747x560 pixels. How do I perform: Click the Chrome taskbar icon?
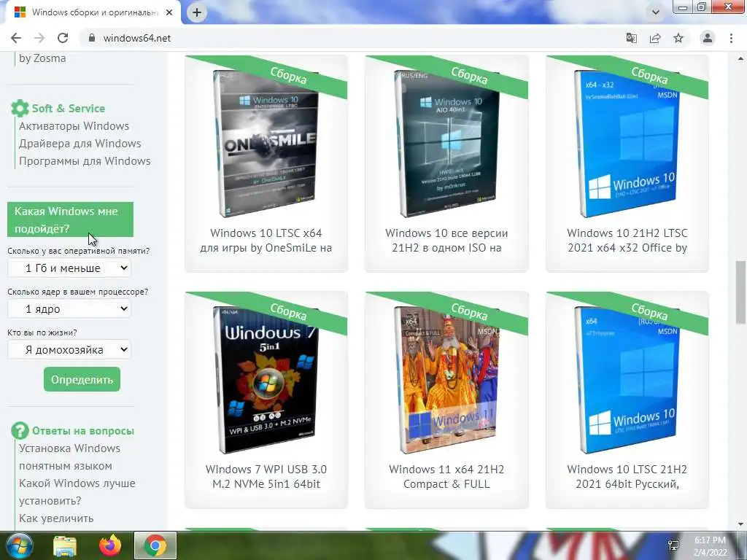click(155, 545)
